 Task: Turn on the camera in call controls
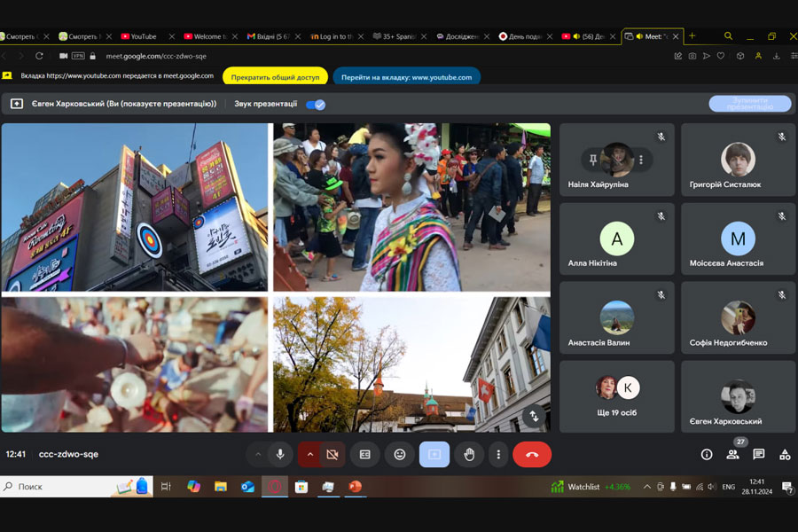coord(332,454)
